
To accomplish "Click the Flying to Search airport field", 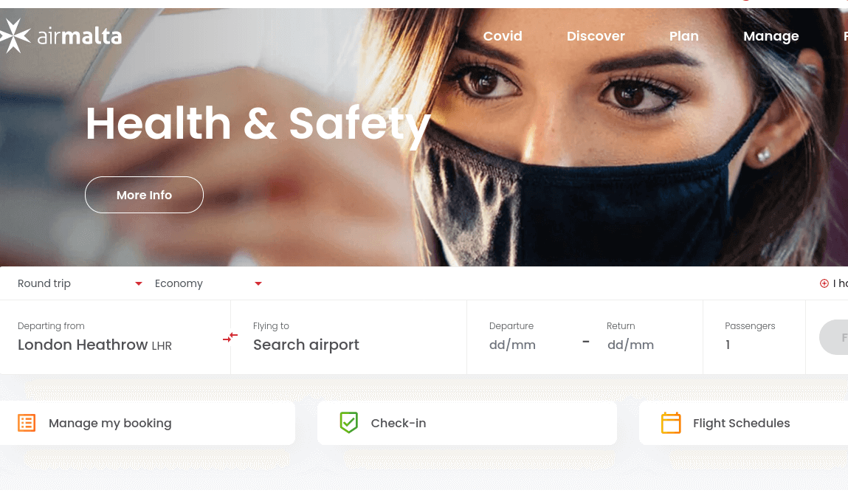I will coord(349,337).
